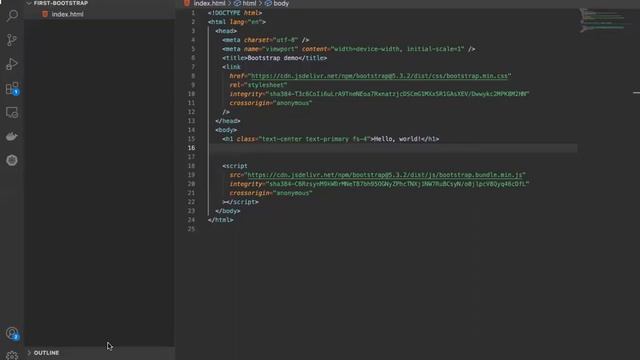This screenshot has height=360, width=640.
Task: Click the Hello, world! heading text
Action: (397, 139)
